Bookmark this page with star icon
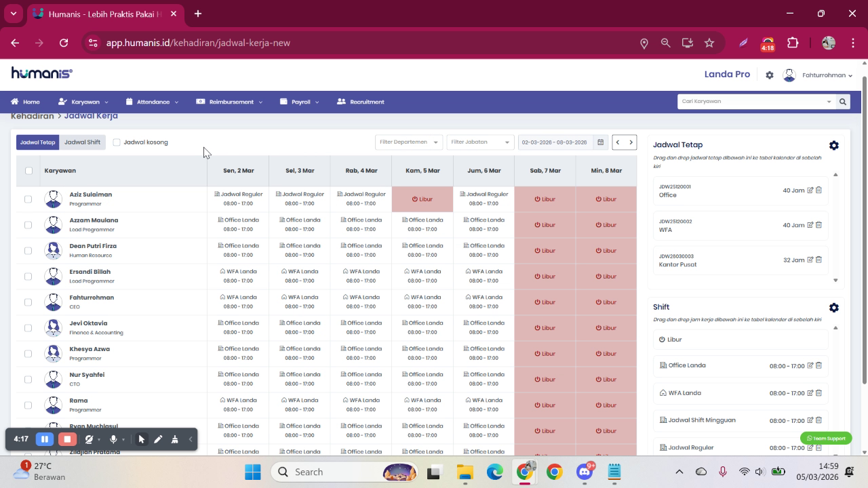The image size is (868, 488). pyautogui.click(x=709, y=43)
